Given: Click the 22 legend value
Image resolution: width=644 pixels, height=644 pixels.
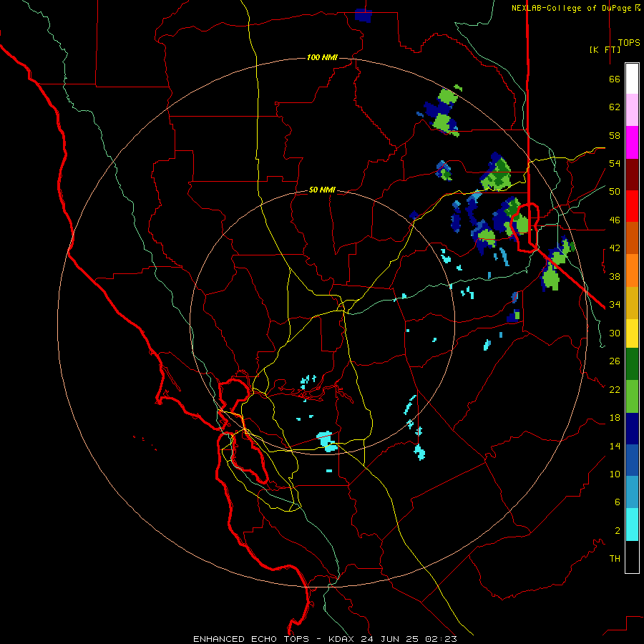Looking at the screenshot, I should [615, 389].
